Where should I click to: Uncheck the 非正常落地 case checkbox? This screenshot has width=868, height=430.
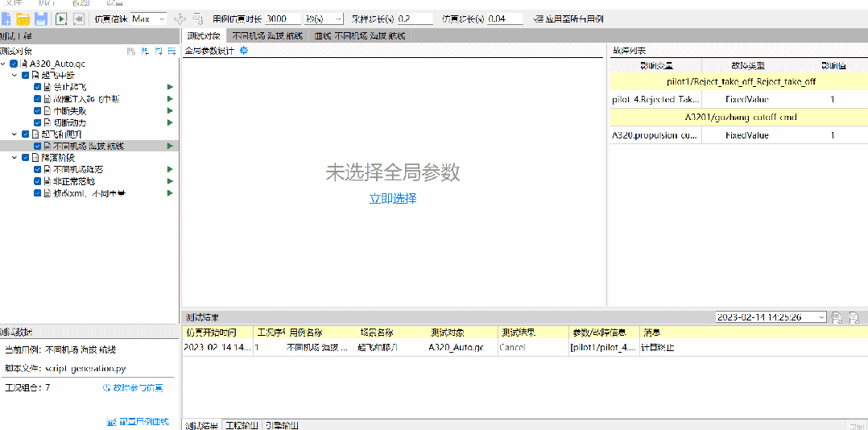point(37,181)
